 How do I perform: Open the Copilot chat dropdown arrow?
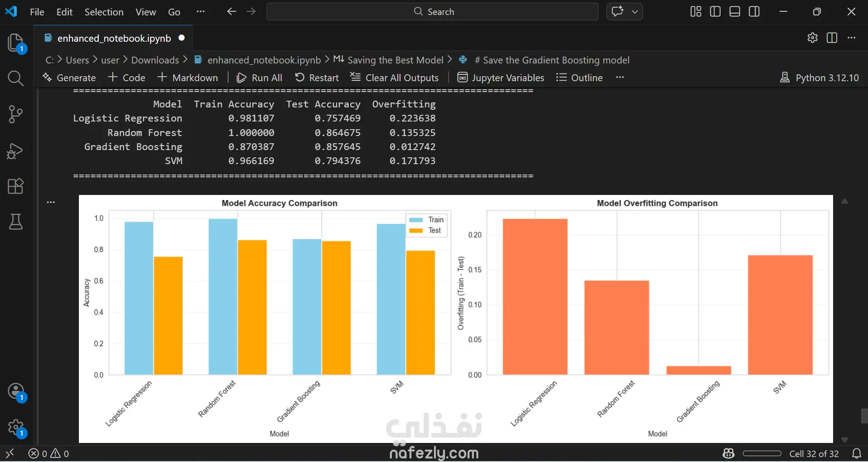click(635, 12)
